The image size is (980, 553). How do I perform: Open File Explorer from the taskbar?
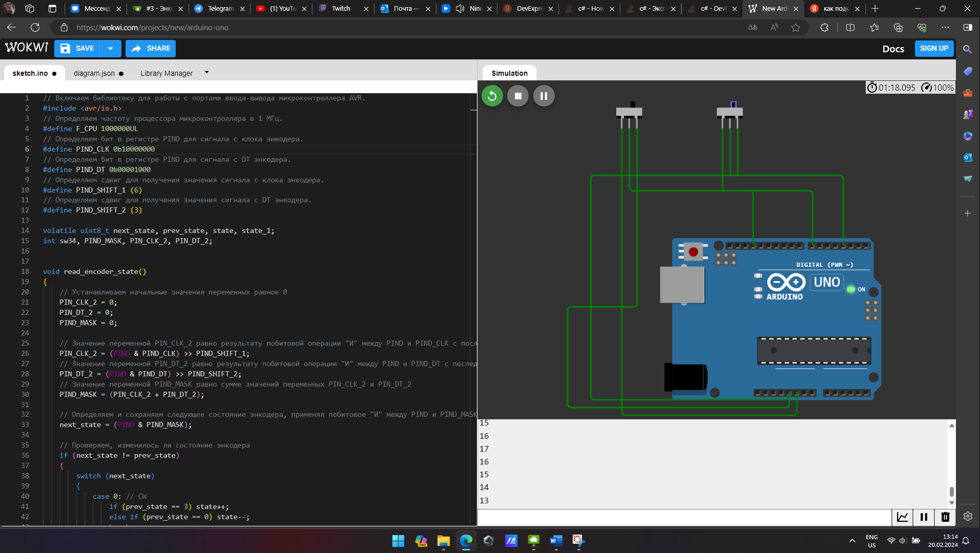[x=443, y=541]
